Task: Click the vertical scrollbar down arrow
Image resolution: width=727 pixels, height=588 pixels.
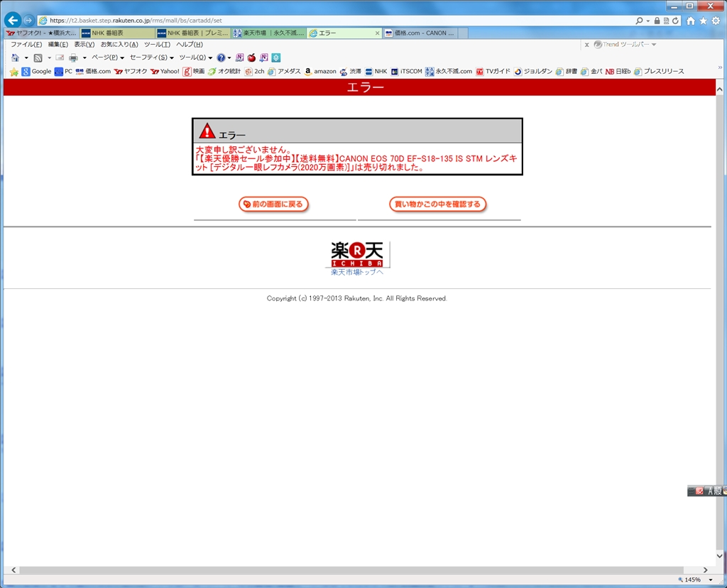Action: coord(720,555)
